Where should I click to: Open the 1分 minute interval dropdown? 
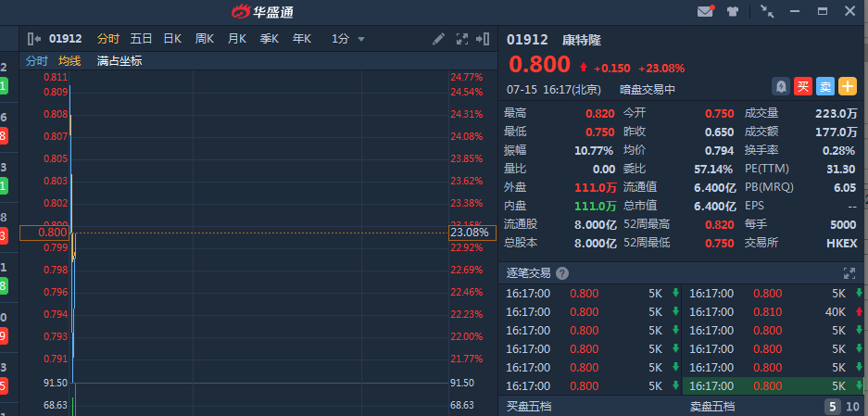pyautogui.click(x=348, y=39)
